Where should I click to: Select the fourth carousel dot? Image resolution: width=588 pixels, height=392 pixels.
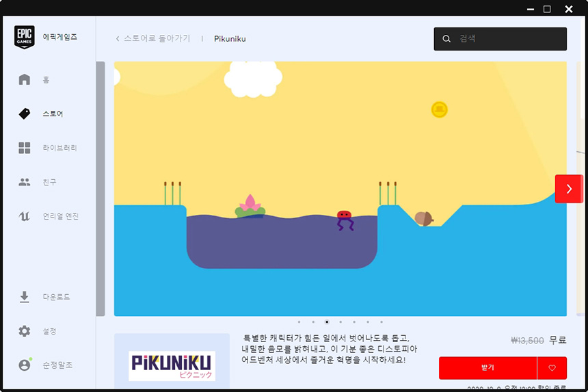340,322
